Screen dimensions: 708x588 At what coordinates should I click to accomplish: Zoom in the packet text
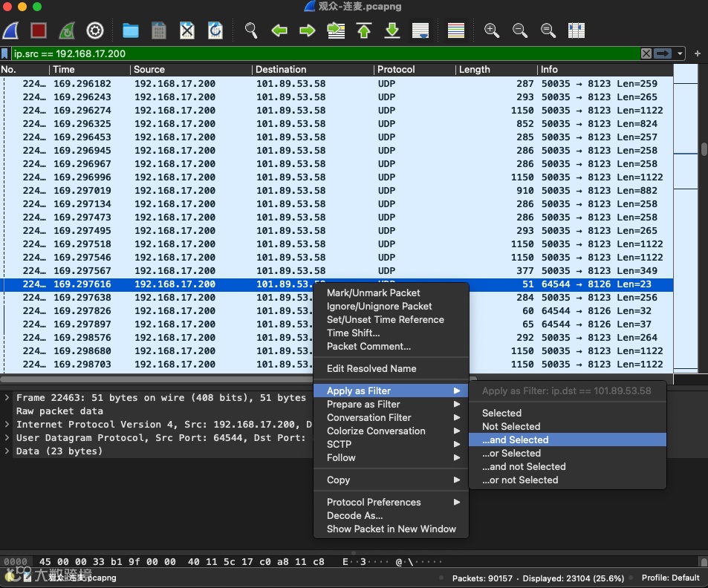point(492,30)
